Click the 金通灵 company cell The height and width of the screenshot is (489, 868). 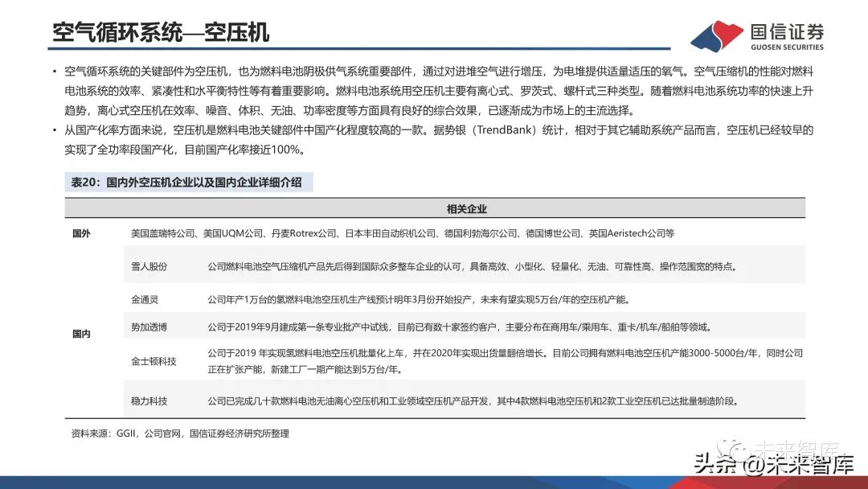pyautogui.click(x=145, y=300)
